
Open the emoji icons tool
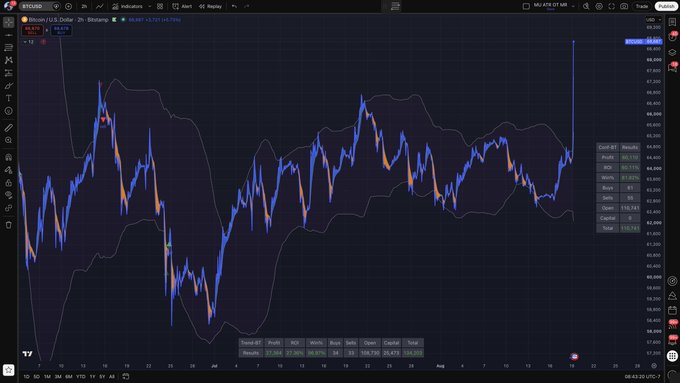[9, 111]
